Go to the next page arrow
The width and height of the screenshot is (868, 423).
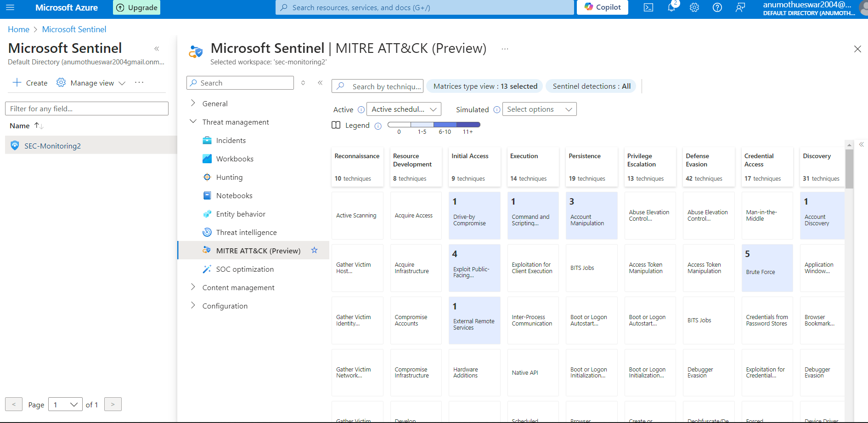[113, 404]
